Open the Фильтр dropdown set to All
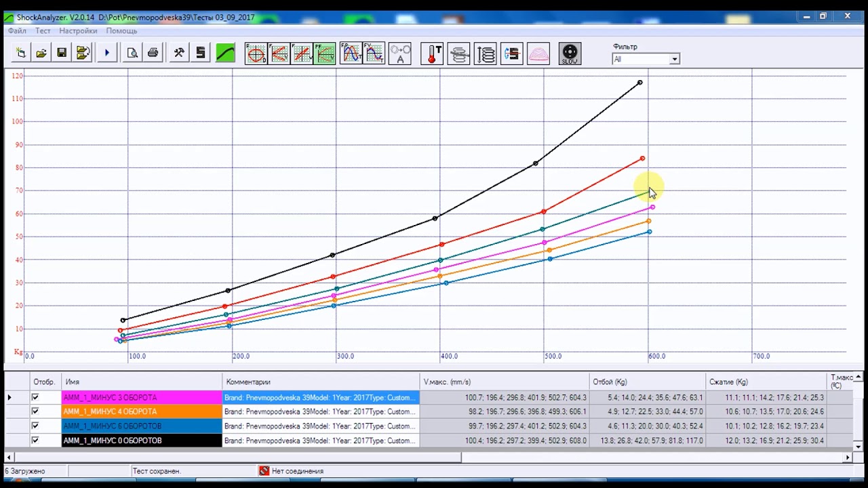The image size is (868, 488). pyautogui.click(x=646, y=59)
